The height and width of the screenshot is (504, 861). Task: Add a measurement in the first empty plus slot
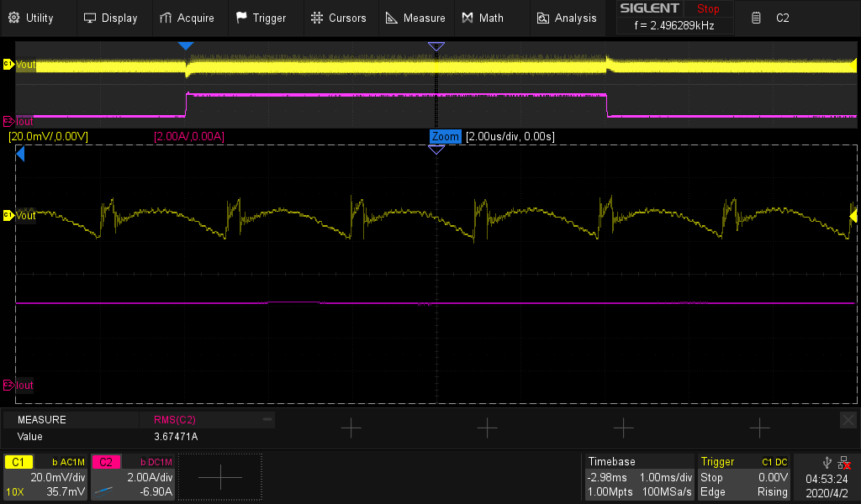coord(351,428)
